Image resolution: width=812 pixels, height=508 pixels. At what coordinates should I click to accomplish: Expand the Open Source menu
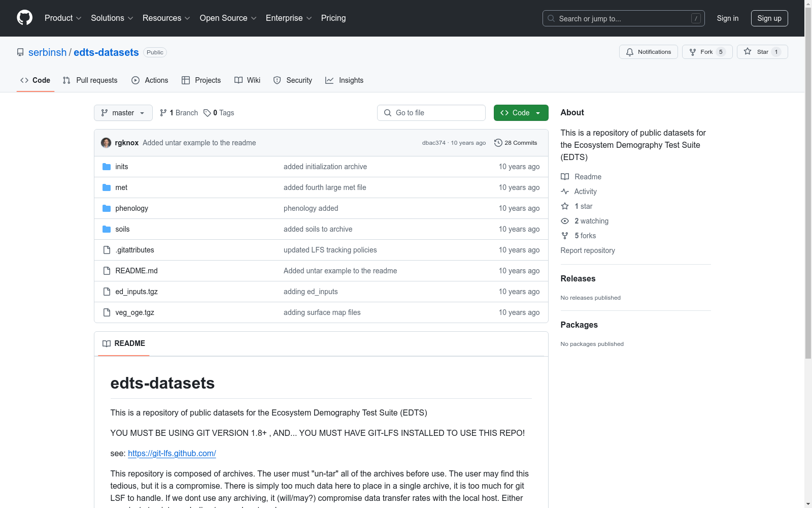[x=228, y=18]
